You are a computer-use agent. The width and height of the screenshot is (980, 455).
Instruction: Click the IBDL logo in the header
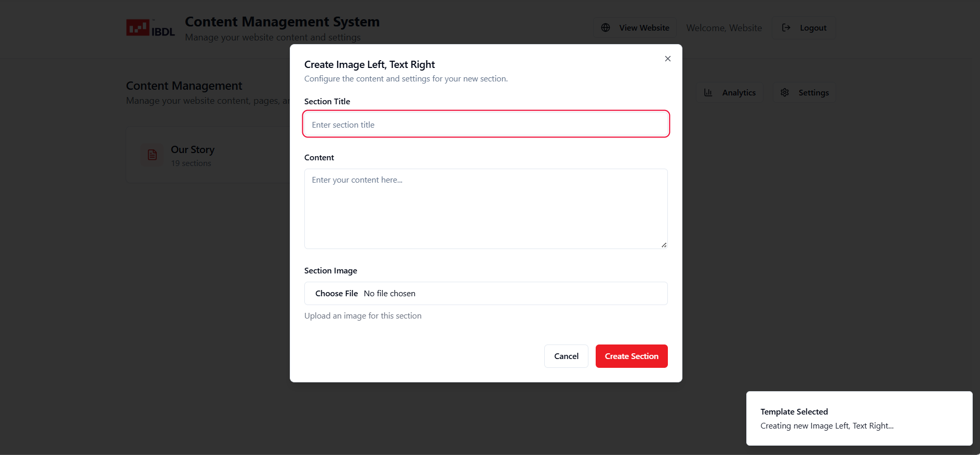point(150,28)
